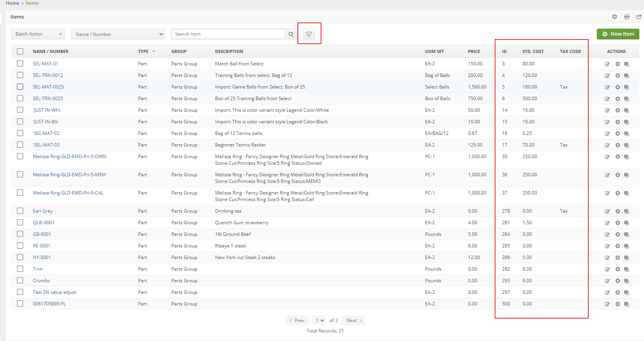Screen dimensions: 644x341
Task: Go to the Prev page
Action: pyautogui.click(x=297, y=321)
